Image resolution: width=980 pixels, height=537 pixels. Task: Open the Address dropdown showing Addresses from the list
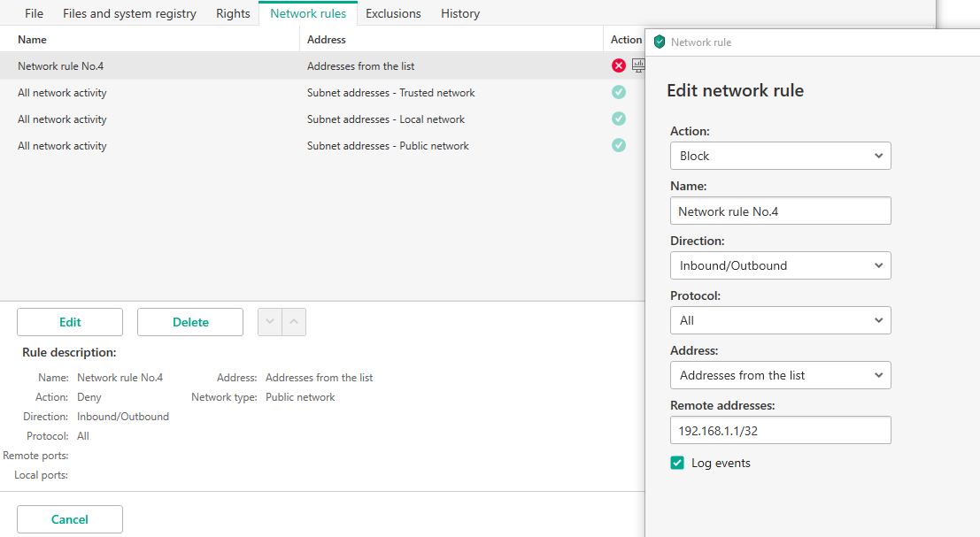pos(781,375)
